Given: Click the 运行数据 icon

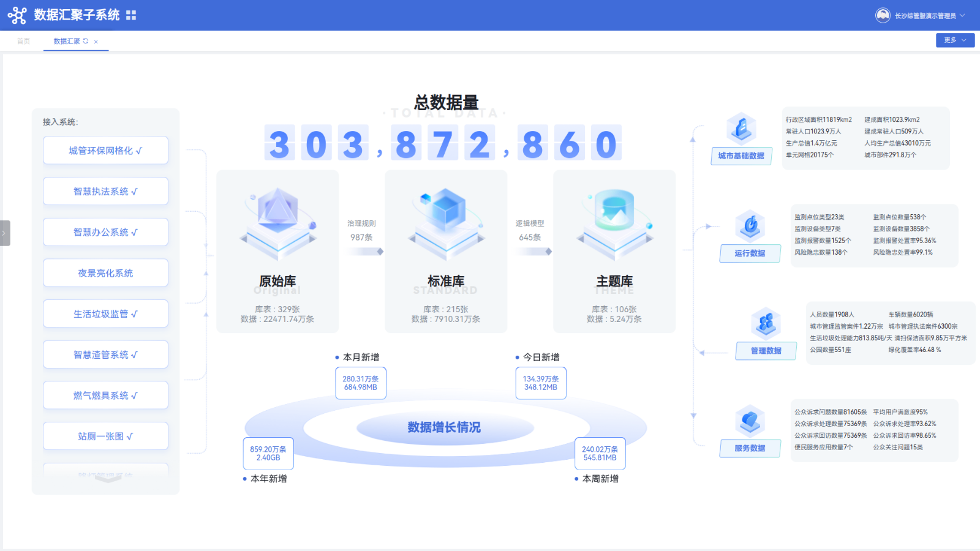Looking at the screenshot, I should 750,226.
